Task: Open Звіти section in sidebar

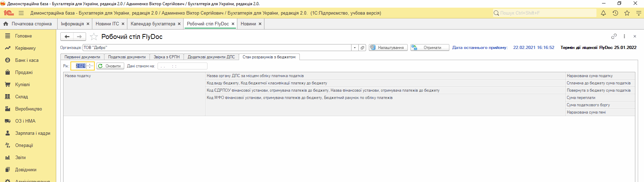Action: pyautogui.click(x=28, y=158)
